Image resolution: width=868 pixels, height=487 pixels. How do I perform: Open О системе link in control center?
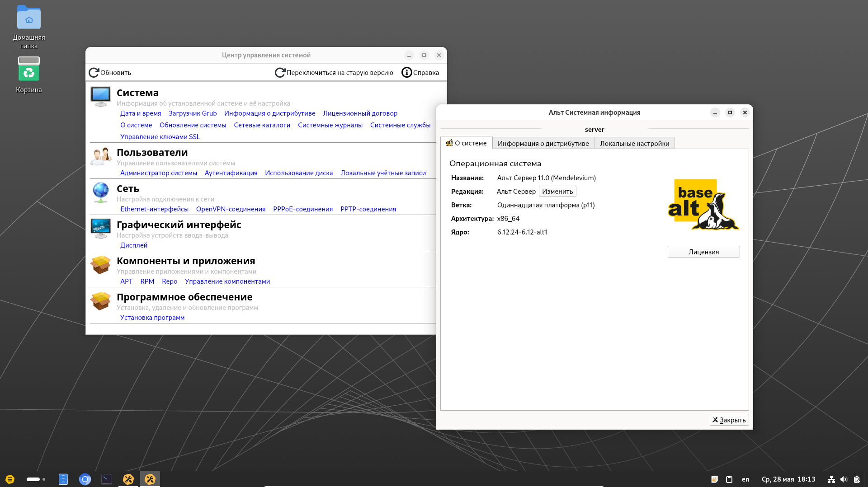[136, 125]
